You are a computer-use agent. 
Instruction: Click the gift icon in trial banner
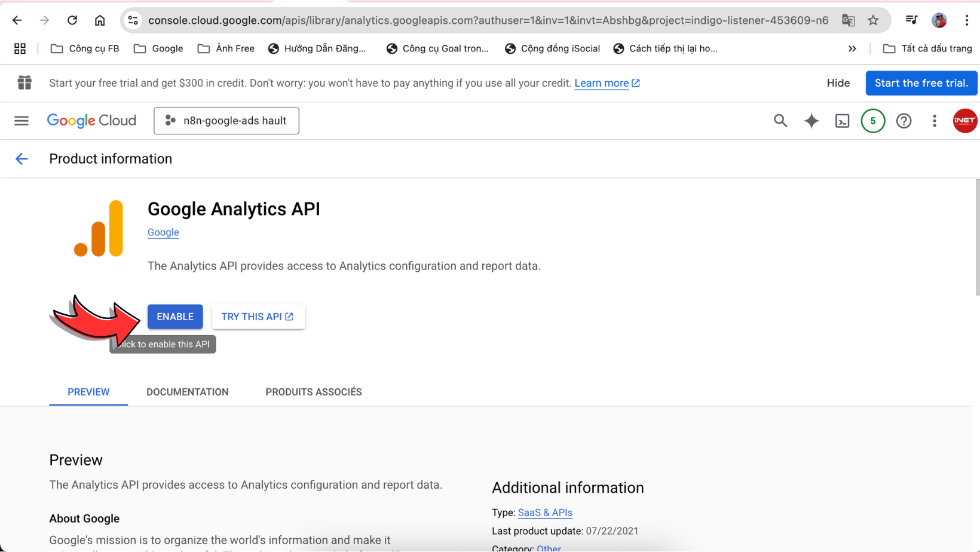click(x=24, y=82)
